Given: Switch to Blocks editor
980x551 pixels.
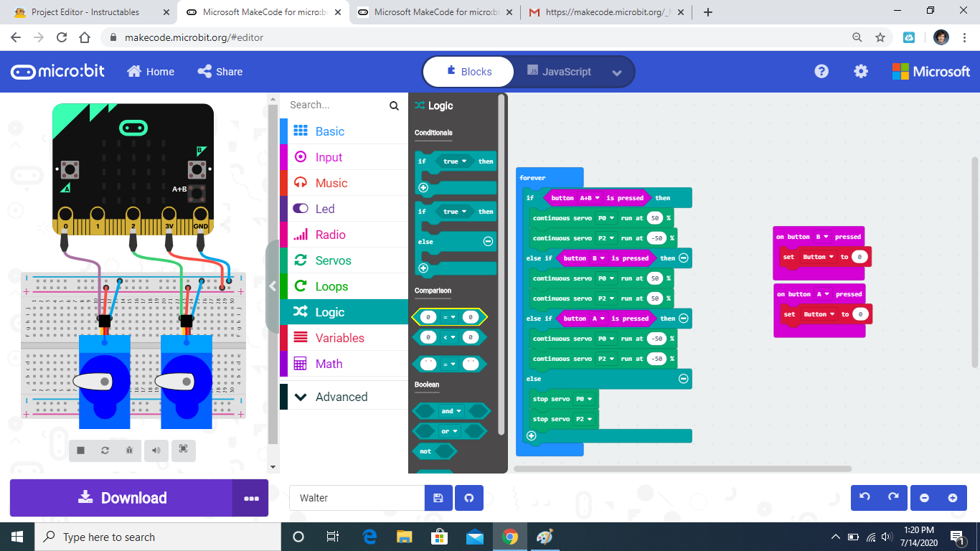Looking at the screenshot, I should point(468,72).
